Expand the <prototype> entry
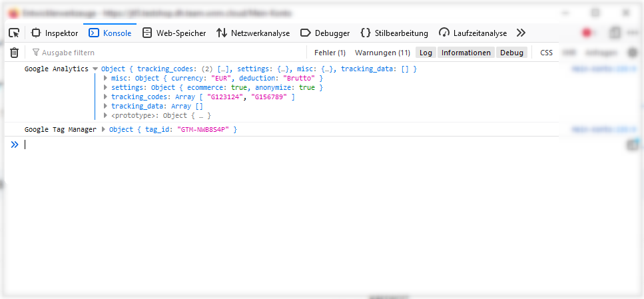This screenshot has width=644, height=299. click(x=105, y=116)
